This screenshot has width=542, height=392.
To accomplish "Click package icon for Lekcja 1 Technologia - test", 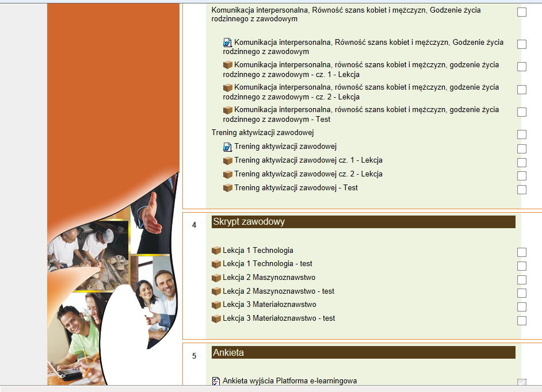I will pos(216,264).
